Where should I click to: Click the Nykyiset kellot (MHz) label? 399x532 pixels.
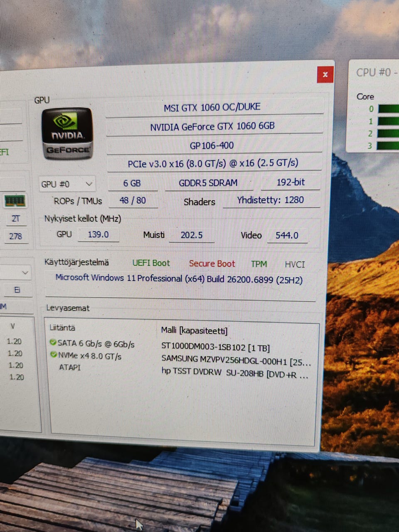click(83, 219)
